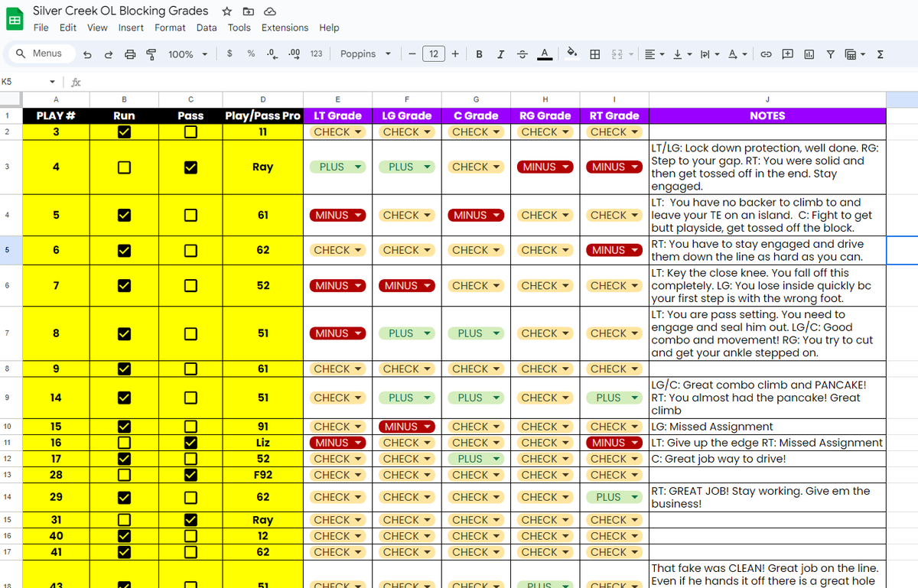Open the zoom 100% dropdown
This screenshot has height=588, width=918.
(x=188, y=54)
